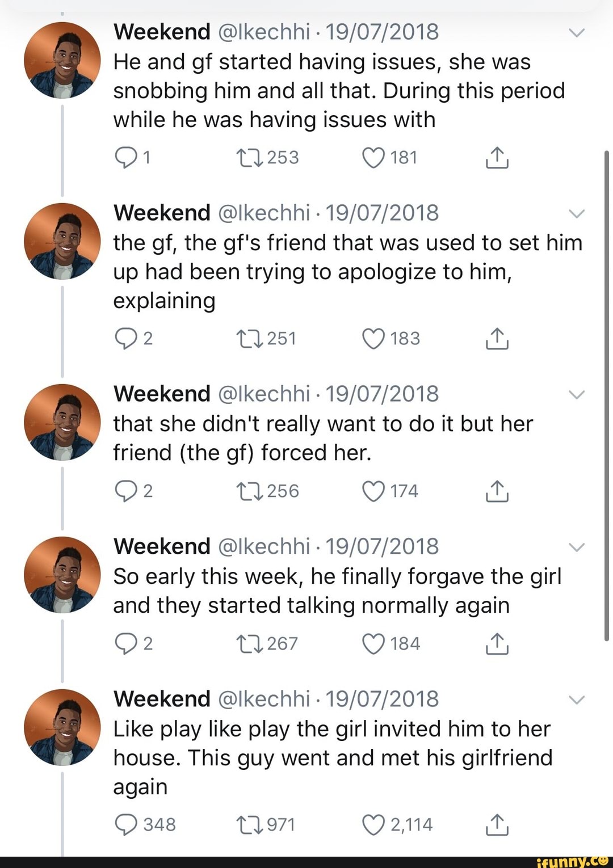Viewport: 613px width, 868px height.
Task: Share the "He and gf started" tweet
Action: pyautogui.click(x=497, y=158)
